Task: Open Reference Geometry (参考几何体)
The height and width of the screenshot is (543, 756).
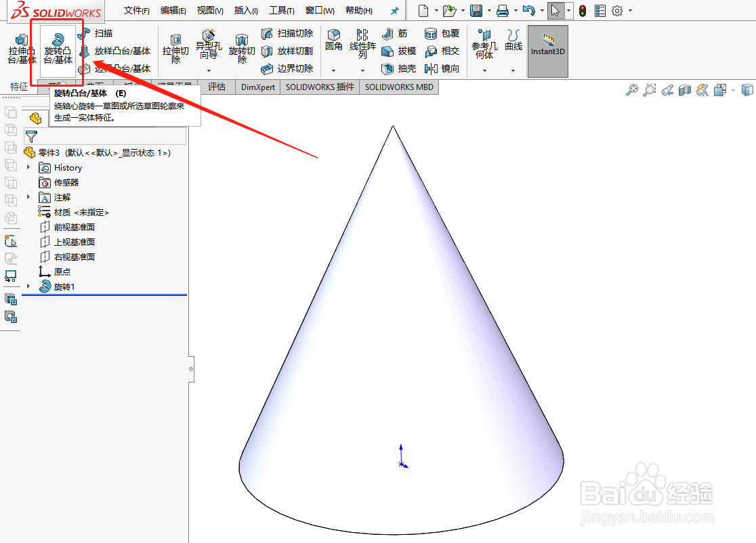Action: (484, 44)
